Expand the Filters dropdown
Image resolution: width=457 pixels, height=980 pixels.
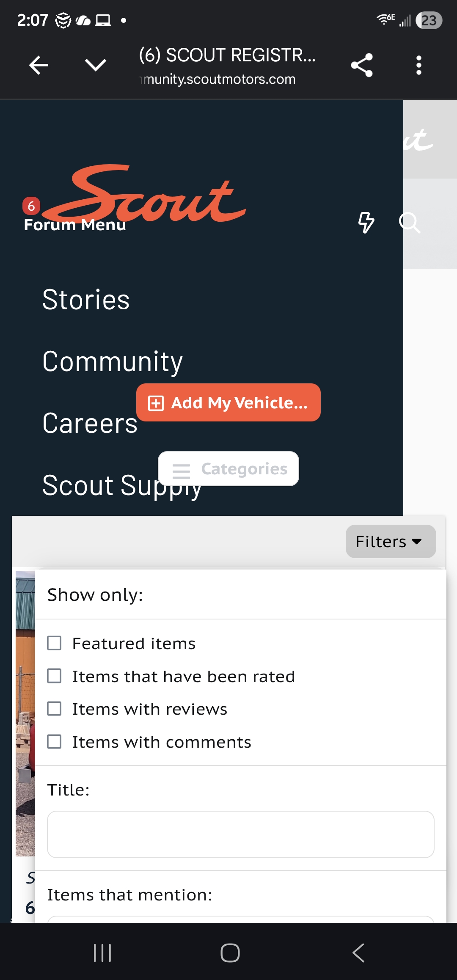[390, 542]
